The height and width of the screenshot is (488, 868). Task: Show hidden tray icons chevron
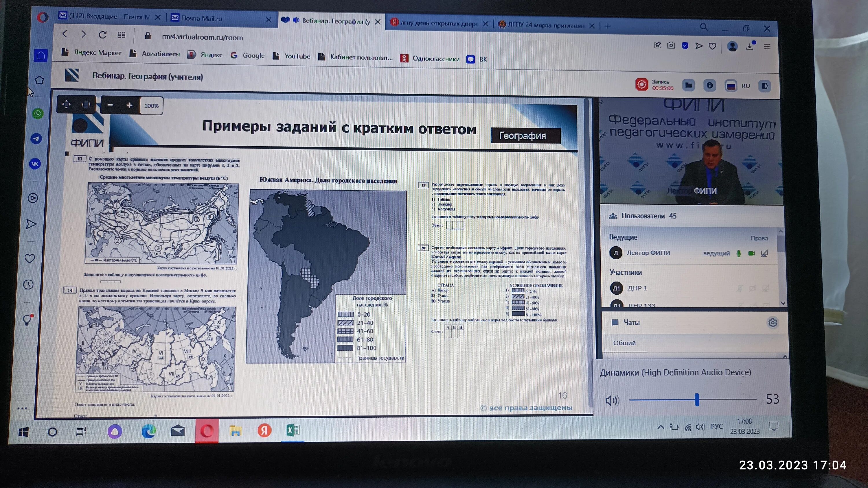tap(661, 427)
